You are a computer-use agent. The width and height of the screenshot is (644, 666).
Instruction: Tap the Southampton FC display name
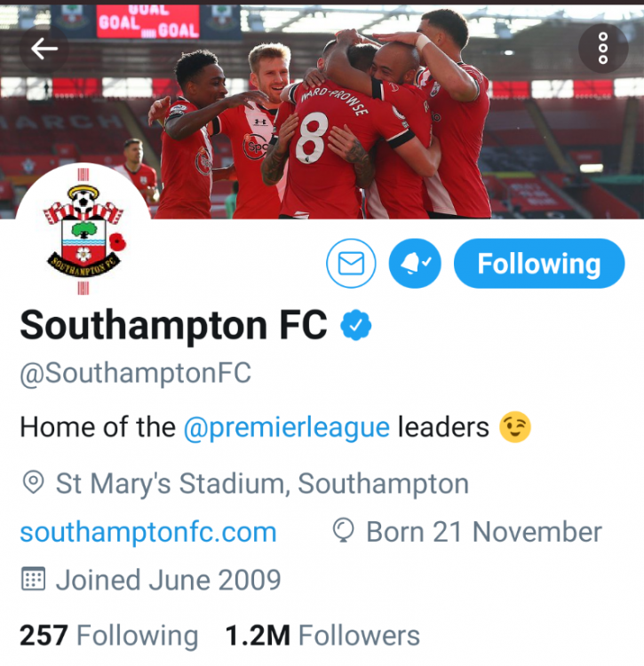(x=173, y=327)
